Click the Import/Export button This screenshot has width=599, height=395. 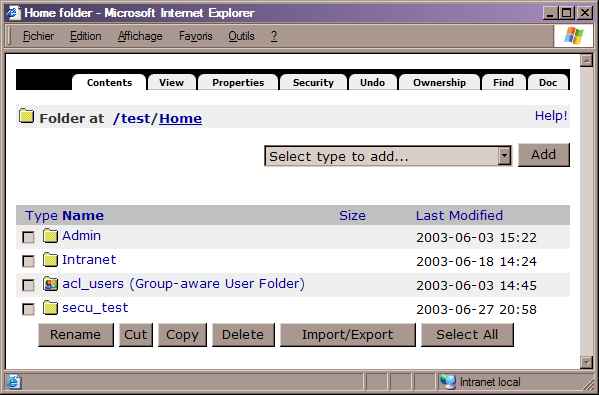pyautogui.click(x=348, y=335)
